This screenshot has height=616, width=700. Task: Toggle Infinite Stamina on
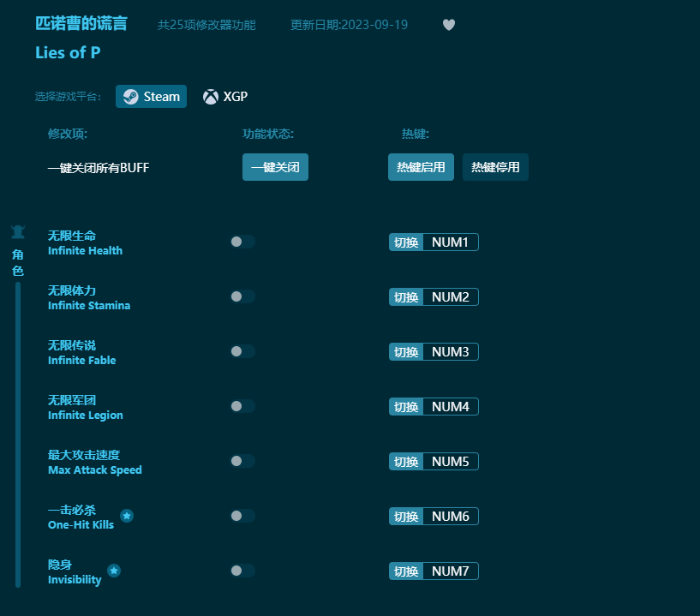(242, 296)
